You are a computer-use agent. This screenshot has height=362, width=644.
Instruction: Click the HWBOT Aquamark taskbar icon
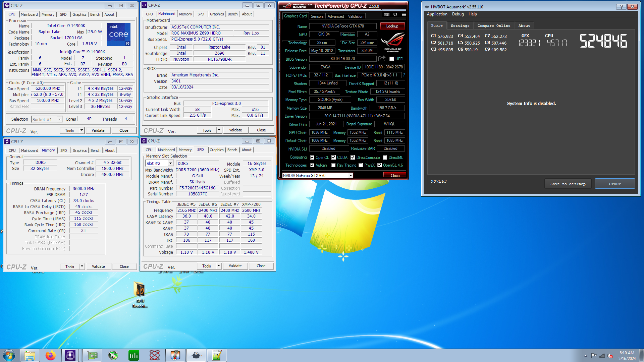click(196, 355)
